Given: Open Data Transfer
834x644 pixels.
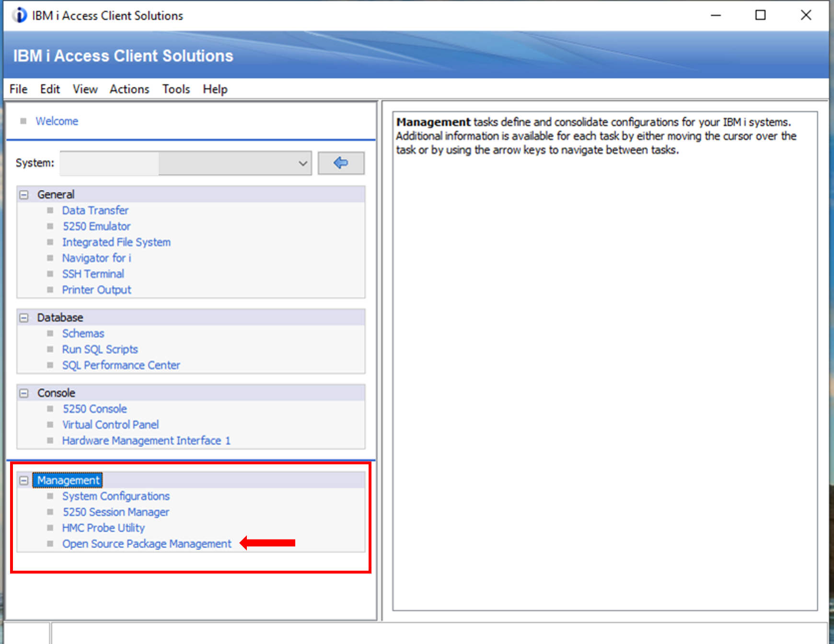Looking at the screenshot, I should [x=95, y=210].
